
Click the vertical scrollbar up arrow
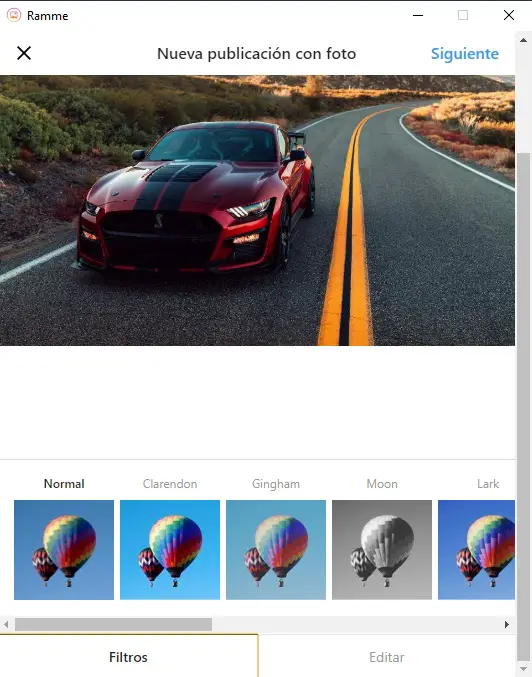(523, 40)
